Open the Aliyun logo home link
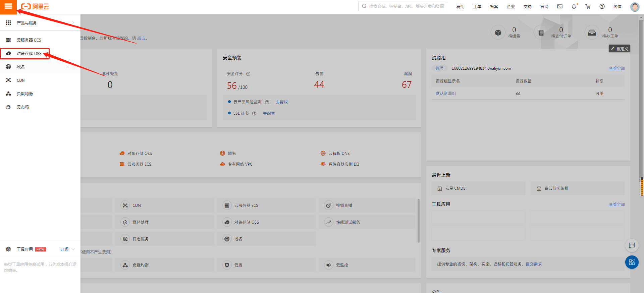 click(35, 7)
